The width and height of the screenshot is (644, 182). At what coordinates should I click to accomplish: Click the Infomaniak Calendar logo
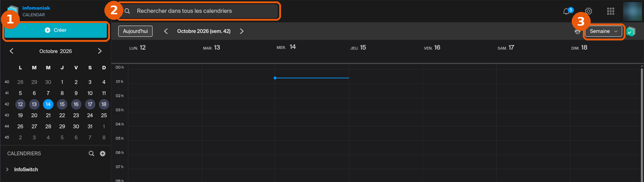[x=29, y=11]
